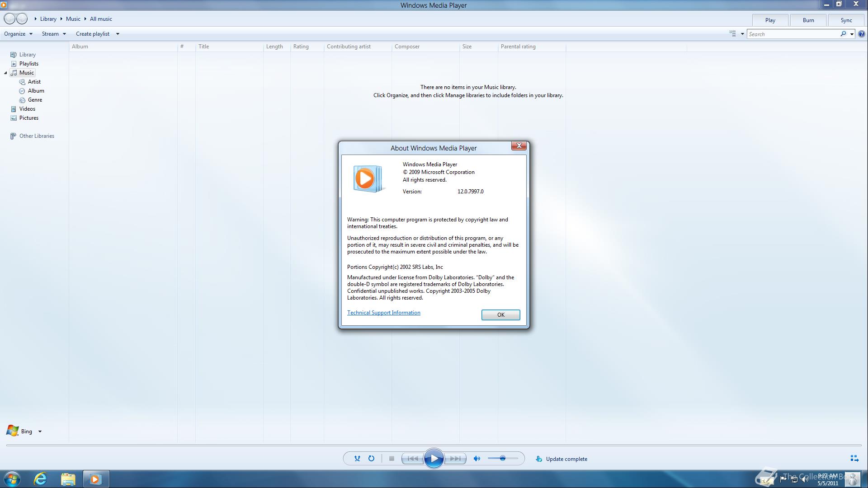The image size is (868, 488).
Task: Select Music in navigation pane
Action: [26, 73]
